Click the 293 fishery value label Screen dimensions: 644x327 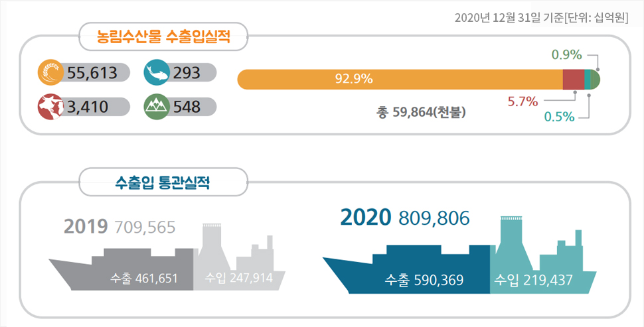(187, 72)
